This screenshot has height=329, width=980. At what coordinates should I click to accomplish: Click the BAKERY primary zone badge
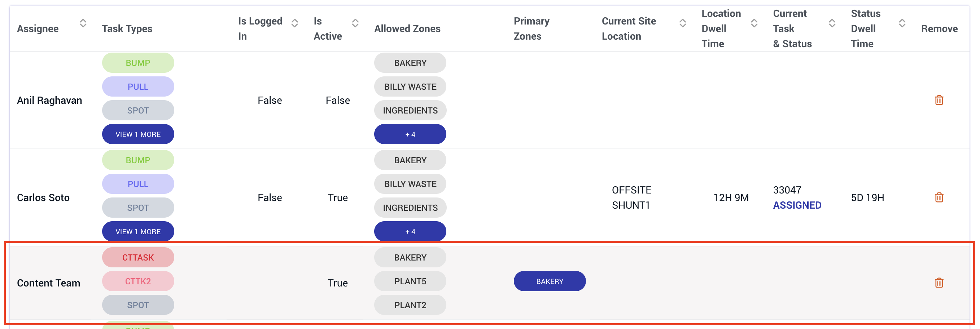550,281
